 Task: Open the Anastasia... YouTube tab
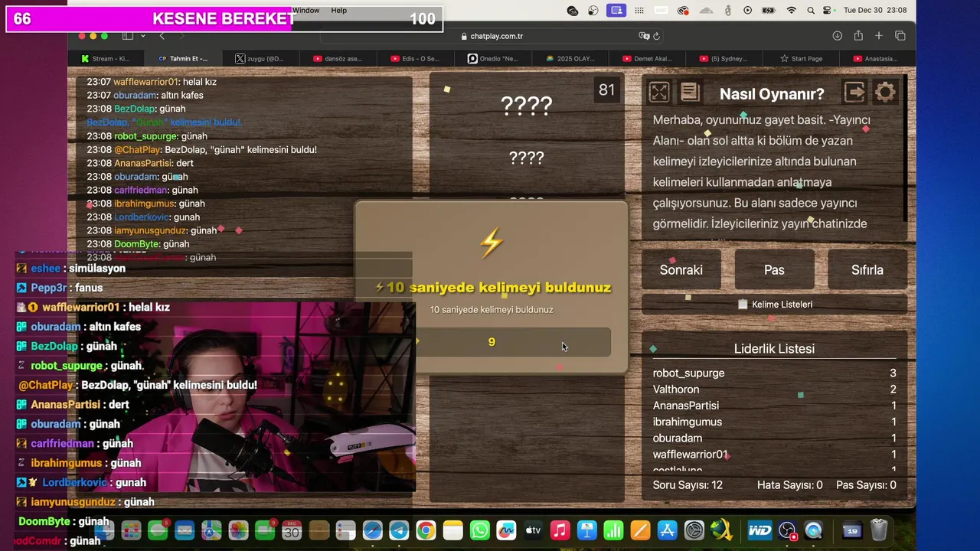click(x=879, y=58)
